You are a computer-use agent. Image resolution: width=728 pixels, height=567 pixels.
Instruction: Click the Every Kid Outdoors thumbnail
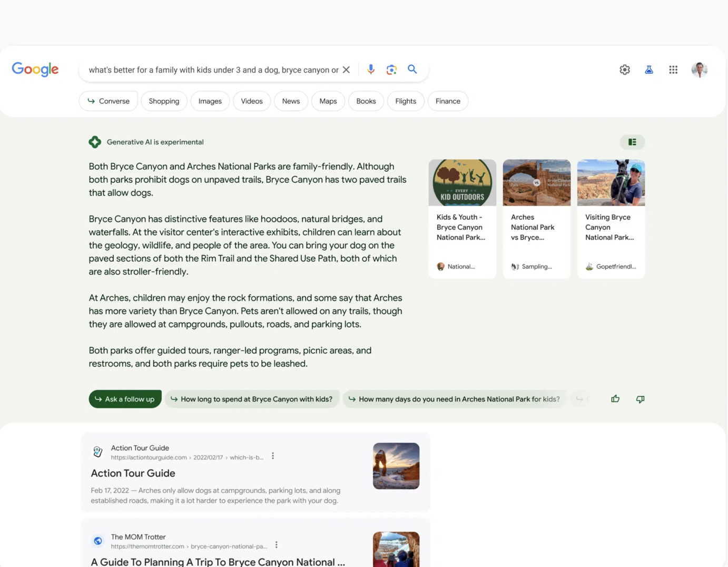pos(463,182)
